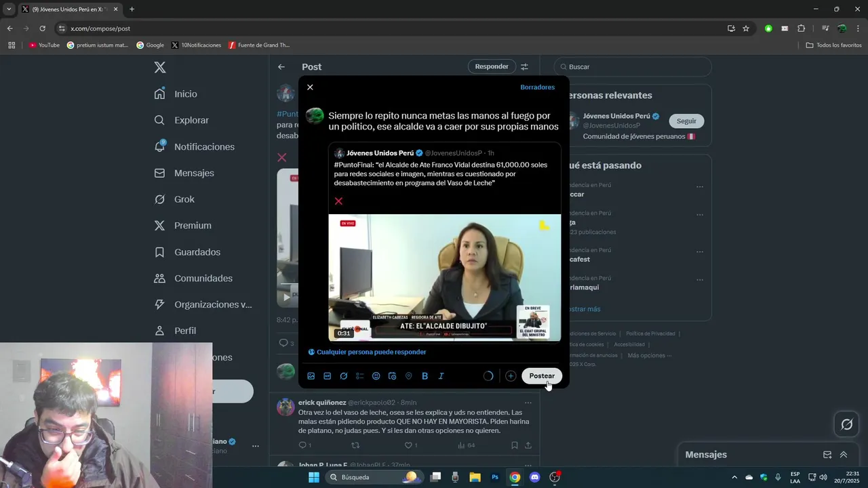Open File Explorer from taskbar
This screenshot has height=488, width=868.
(x=475, y=477)
